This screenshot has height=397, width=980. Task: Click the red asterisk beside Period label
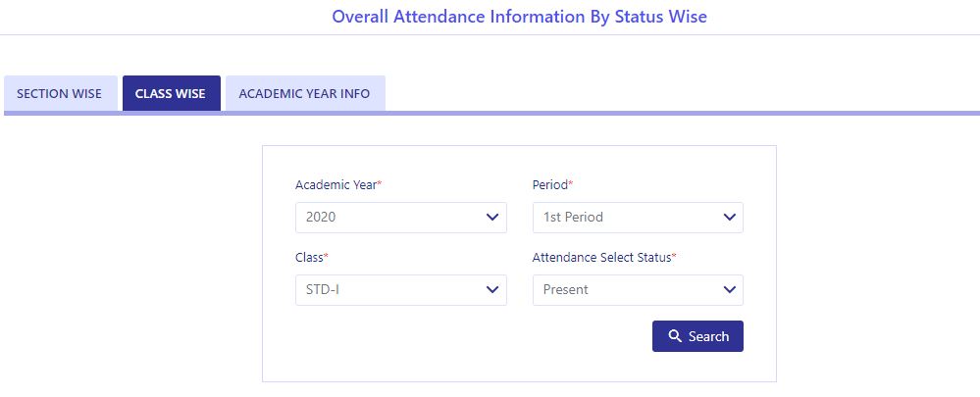point(570,183)
